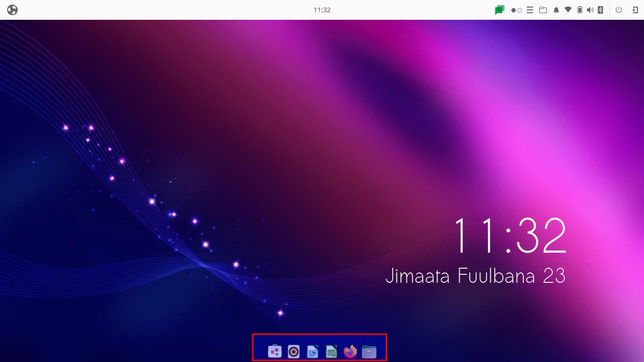Check the battery status icon

pos(580,10)
